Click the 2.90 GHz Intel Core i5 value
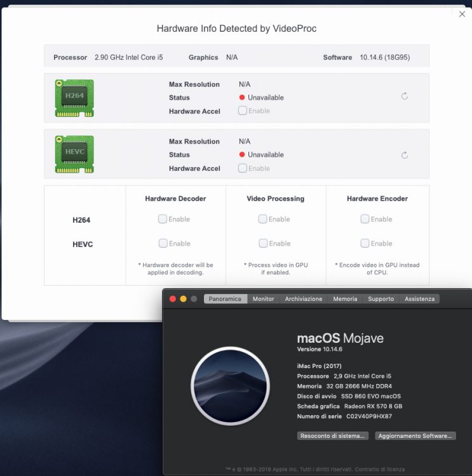The width and height of the screenshot is (472, 476). [129, 57]
